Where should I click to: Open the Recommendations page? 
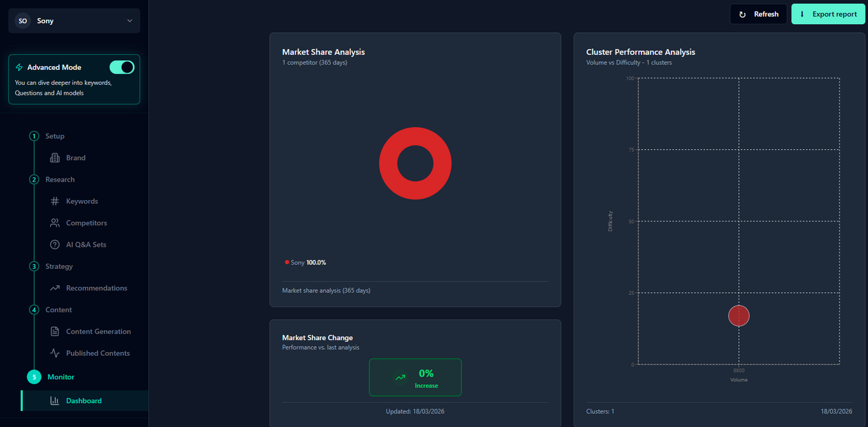(x=97, y=288)
